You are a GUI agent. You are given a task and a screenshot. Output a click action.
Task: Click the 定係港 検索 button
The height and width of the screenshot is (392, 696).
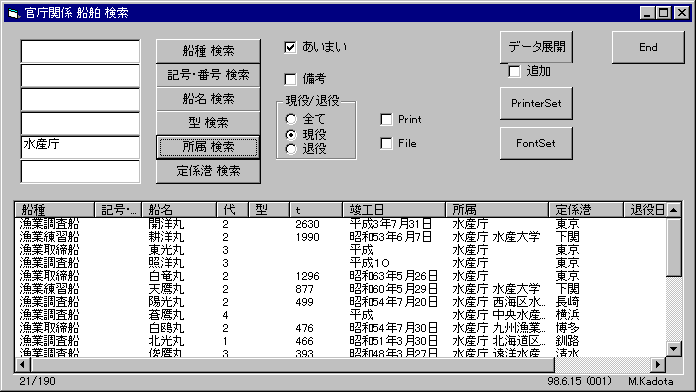(208, 171)
